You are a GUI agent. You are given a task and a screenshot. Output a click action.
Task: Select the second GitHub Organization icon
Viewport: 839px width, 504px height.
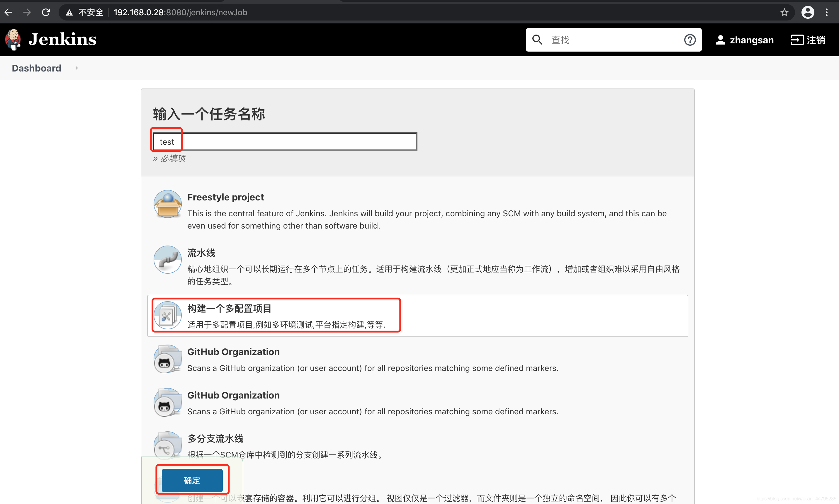[167, 402]
